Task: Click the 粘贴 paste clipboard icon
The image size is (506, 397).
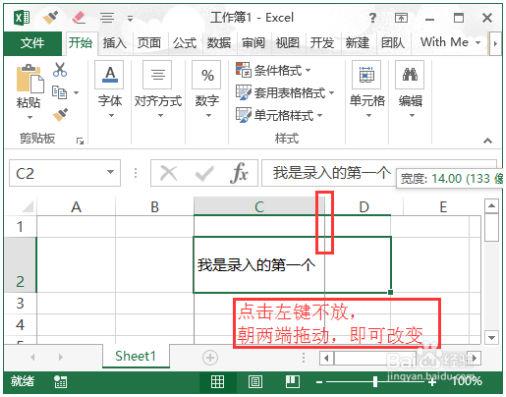Action: point(30,79)
